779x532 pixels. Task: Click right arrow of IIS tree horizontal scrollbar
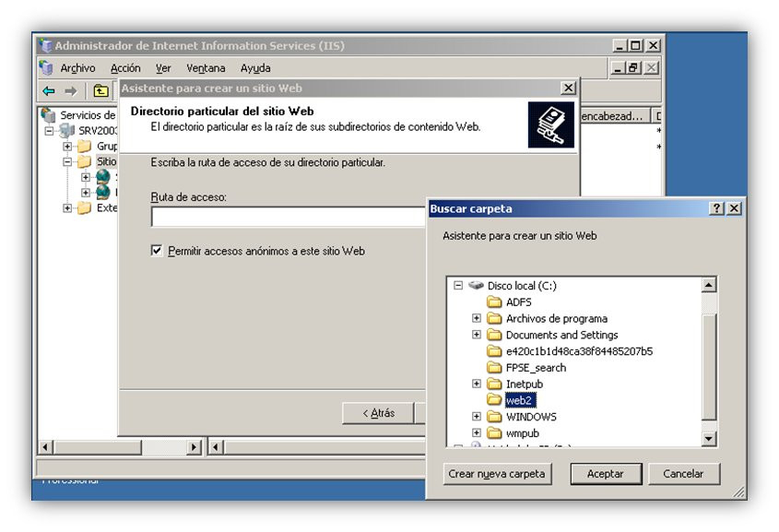click(x=195, y=447)
